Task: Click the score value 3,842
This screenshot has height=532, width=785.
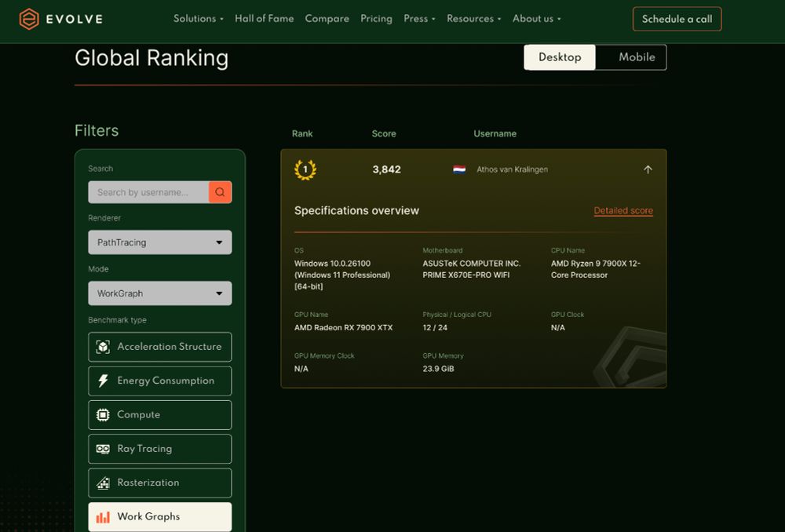Action: 386,169
